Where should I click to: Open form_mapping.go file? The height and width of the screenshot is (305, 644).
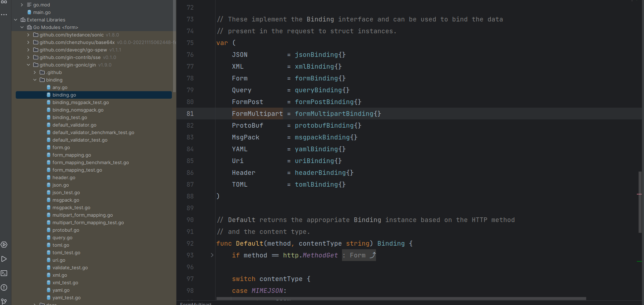(71, 155)
